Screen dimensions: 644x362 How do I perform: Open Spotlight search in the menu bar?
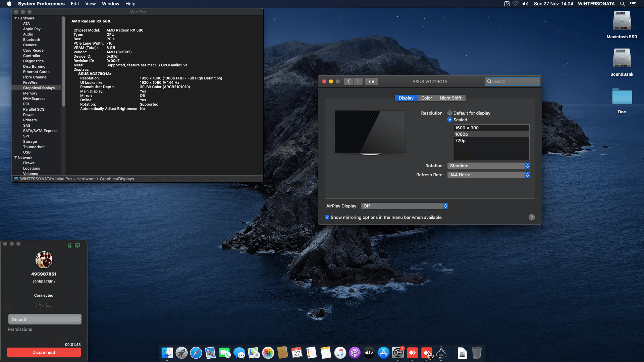622,4
